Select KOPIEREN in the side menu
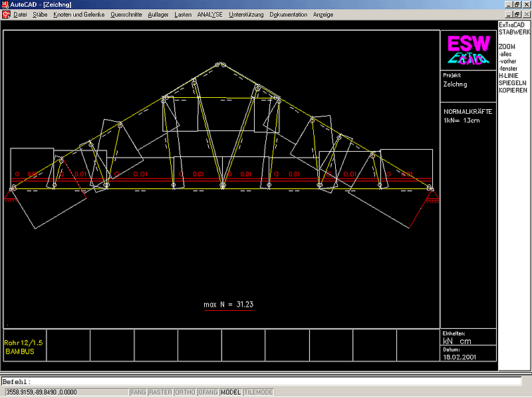Screen dimensions: 532x398 [513, 91]
